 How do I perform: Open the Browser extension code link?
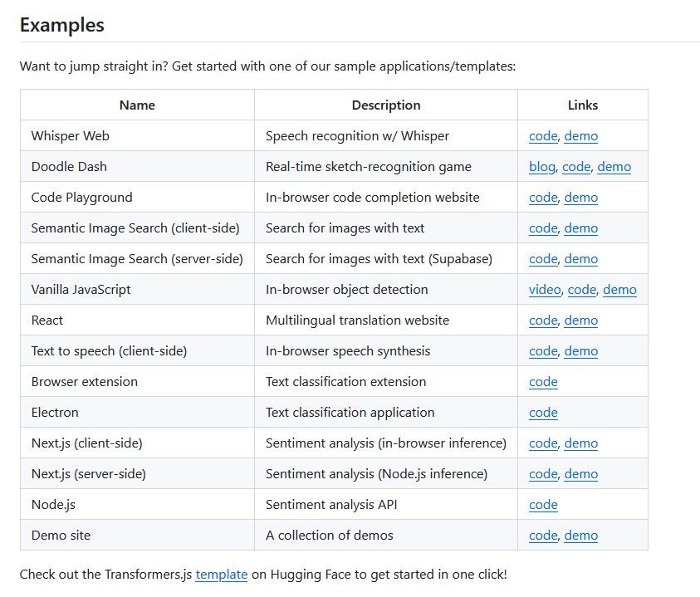(543, 382)
